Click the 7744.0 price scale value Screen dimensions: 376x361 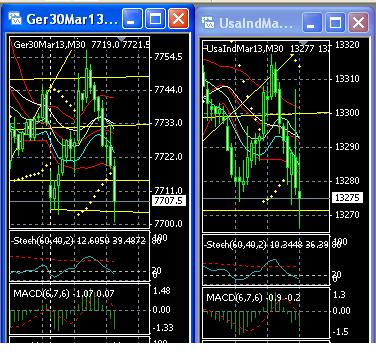click(168, 90)
